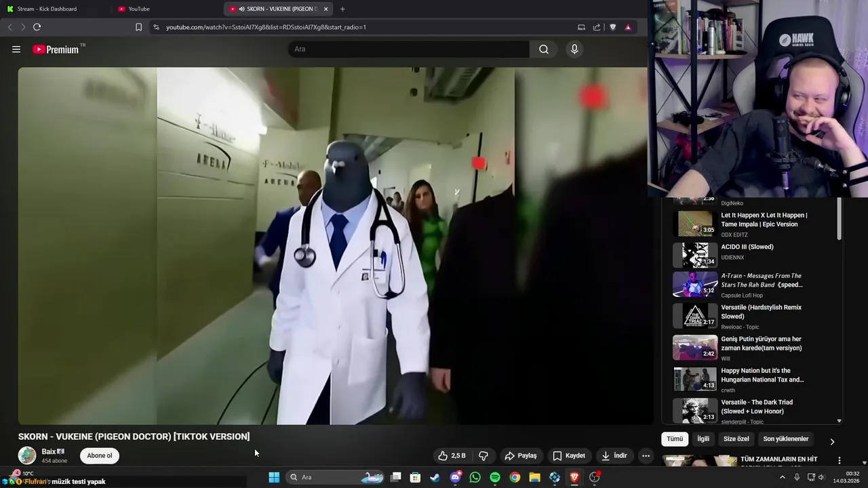Click the browser address bar URL
This screenshot has width=868, height=488.
266,27
